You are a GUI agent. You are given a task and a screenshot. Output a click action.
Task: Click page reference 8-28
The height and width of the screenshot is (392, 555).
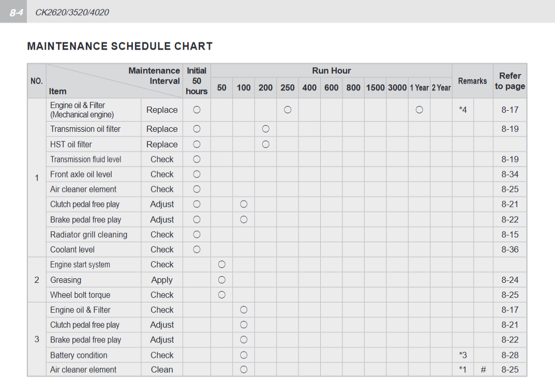[x=509, y=355]
